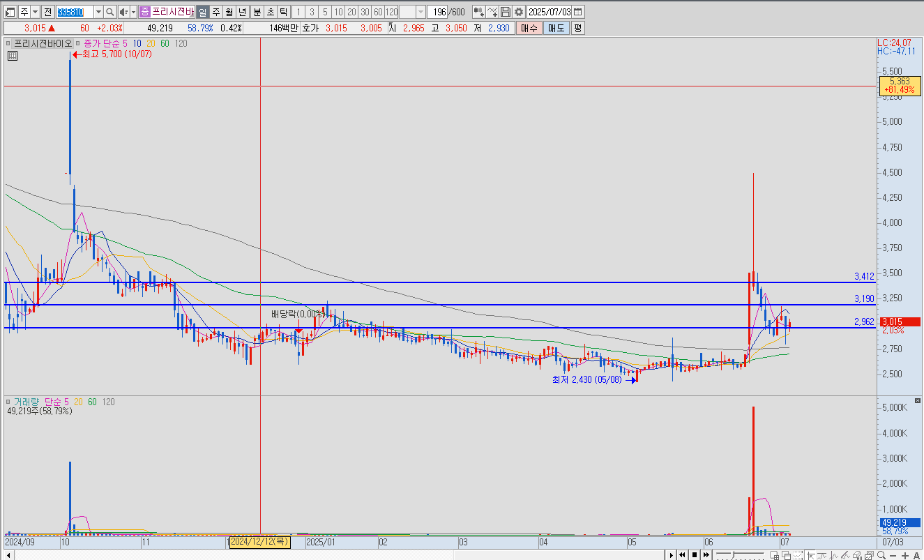Choose the 60 interval button
This screenshot has width=924, height=560.
pyautogui.click(x=378, y=12)
